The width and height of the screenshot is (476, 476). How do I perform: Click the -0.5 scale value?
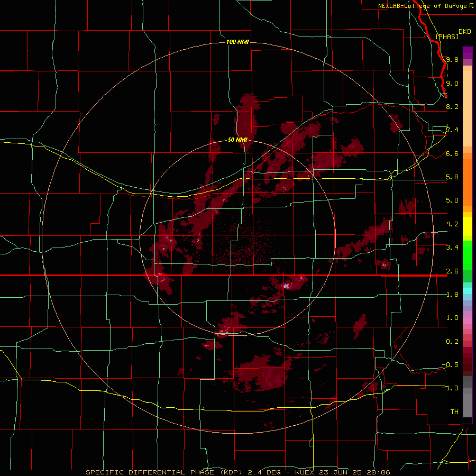450,365
